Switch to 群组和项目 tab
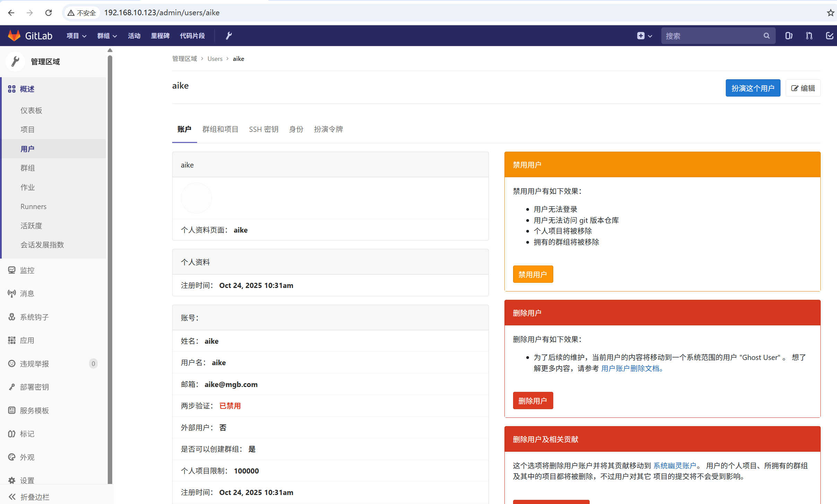Screen dimensions: 837x504 click(220, 129)
